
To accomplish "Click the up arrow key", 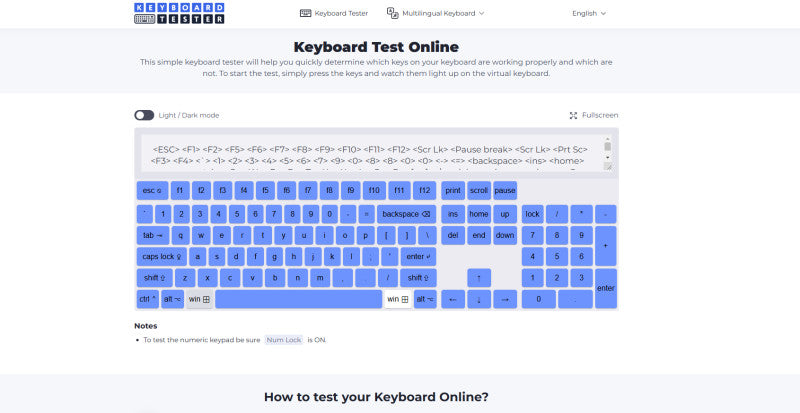I will (x=479, y=278).
